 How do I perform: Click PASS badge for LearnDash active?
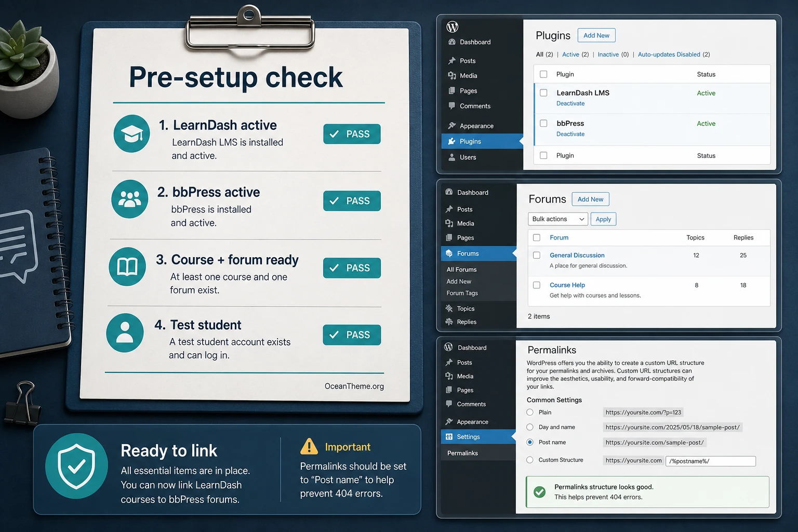click(x=352, y=134)
